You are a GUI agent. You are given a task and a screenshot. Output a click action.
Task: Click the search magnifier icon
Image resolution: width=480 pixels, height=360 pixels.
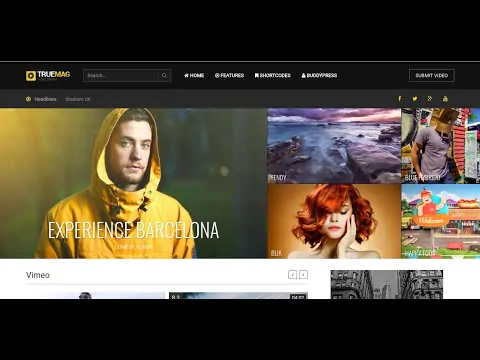[x=164, y=76]
